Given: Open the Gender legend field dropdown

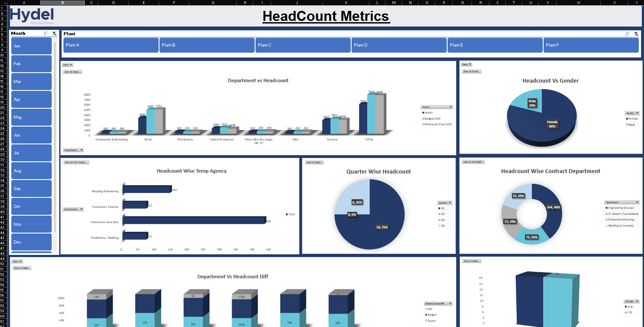Looking at the screenshot, I should point(632,113).
